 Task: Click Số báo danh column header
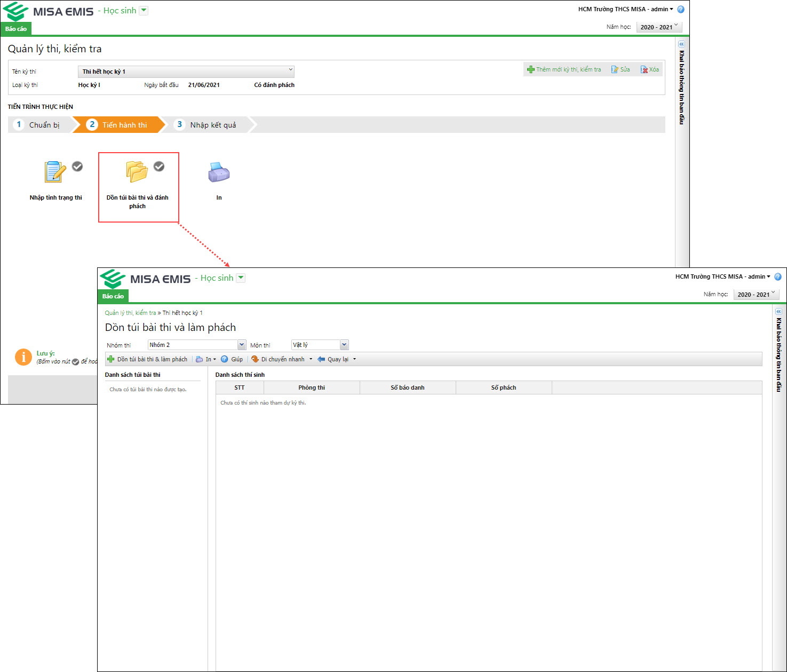tap(408, 388)
